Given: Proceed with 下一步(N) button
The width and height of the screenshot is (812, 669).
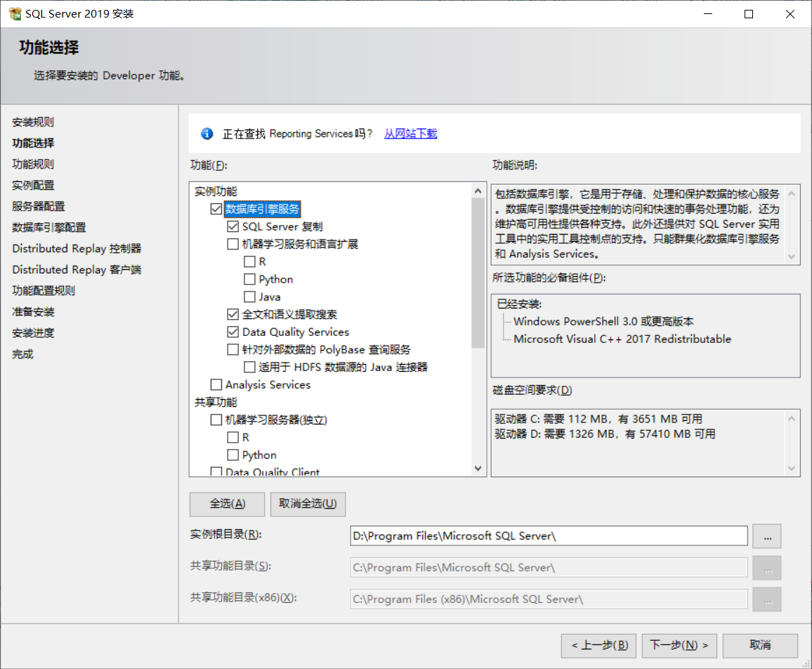Looking at the screenshot, I should click(x=679, y=646).
